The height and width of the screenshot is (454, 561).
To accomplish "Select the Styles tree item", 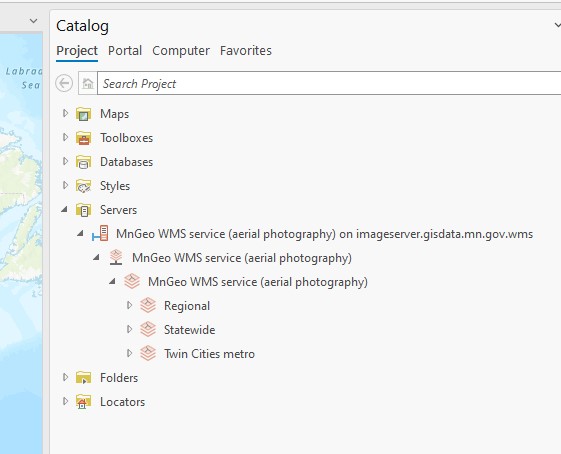I will coord(115,186).
